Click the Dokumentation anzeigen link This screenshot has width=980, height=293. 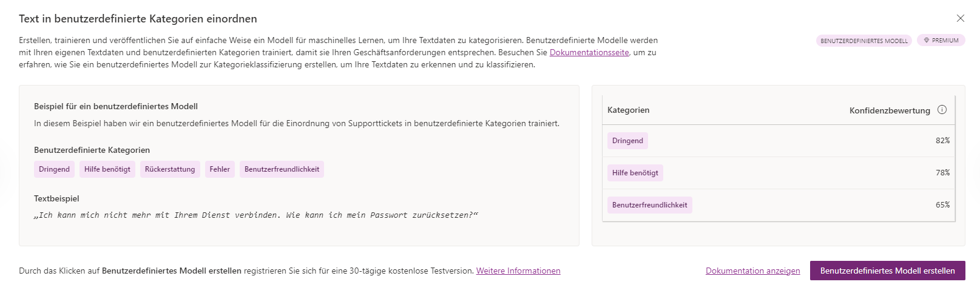coord(752,271)
